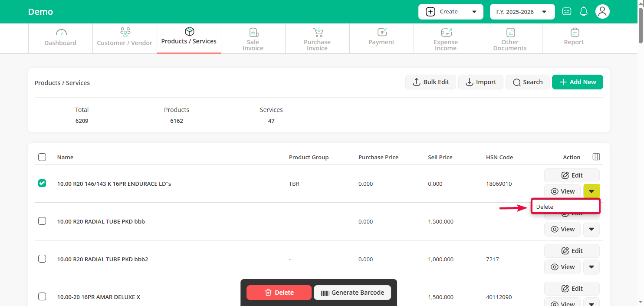644x306 pixels.
Task: Open the Search button
Action: [x=528, y=82]
